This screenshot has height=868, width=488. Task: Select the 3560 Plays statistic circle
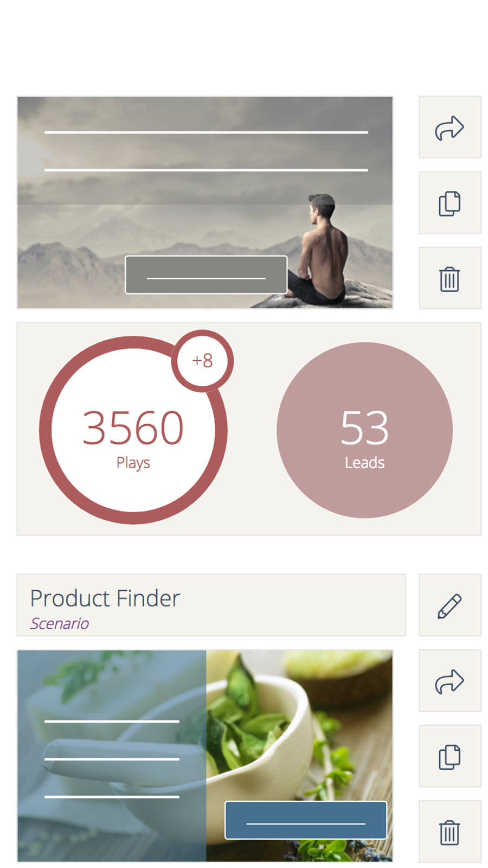(x=133, y=429)
